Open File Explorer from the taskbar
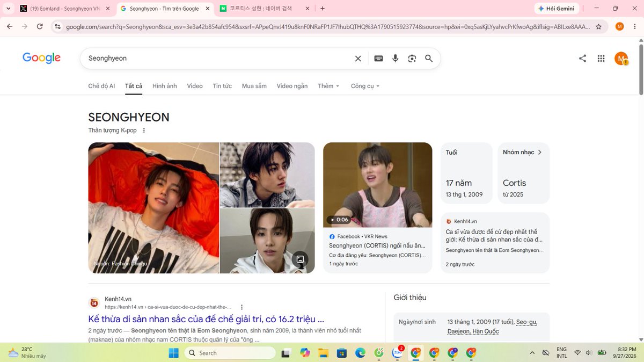This screenshot has width=644, height=362. pyautogui.click(x=323, y=353)
